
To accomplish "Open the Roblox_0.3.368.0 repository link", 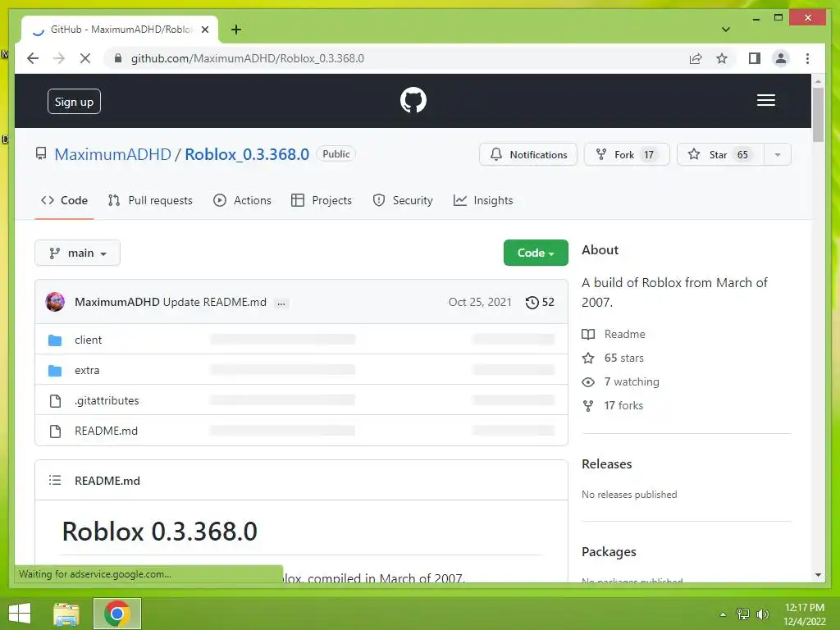I will click(x=246, y=154).
